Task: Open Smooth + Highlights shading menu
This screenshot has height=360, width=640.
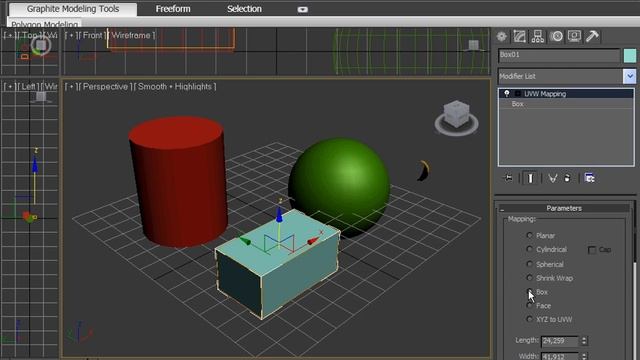Action: 175,87
